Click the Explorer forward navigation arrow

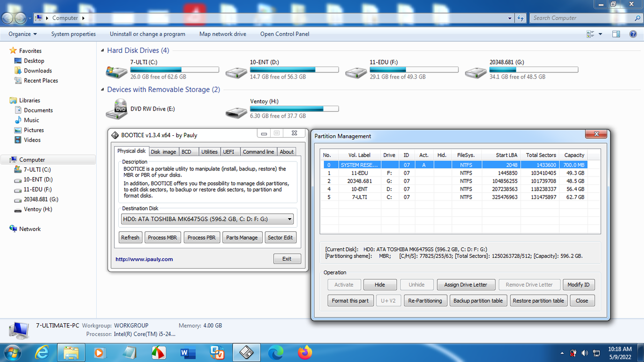pyautogui.click(x=20, y=18)
